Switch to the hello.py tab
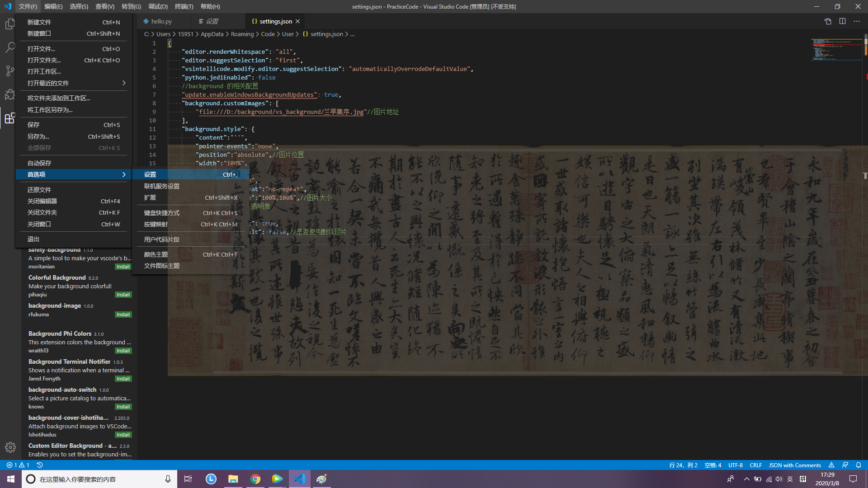This screenshot has width=868, height=488. click(161, 21)
